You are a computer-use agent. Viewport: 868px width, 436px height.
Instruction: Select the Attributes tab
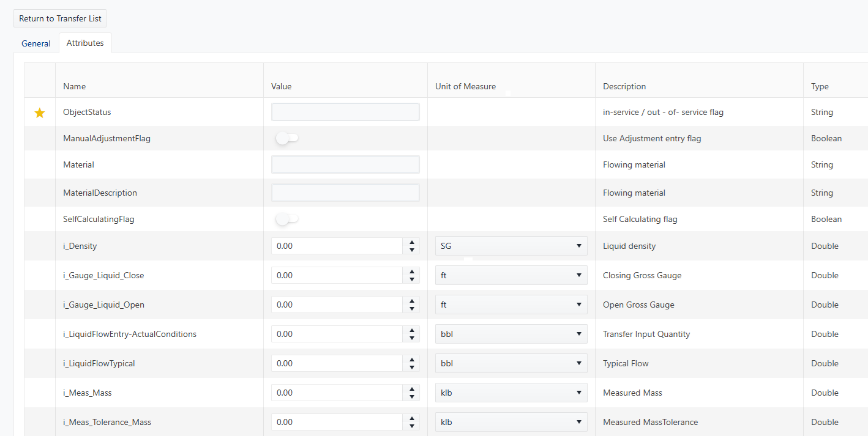pos(85,43)
